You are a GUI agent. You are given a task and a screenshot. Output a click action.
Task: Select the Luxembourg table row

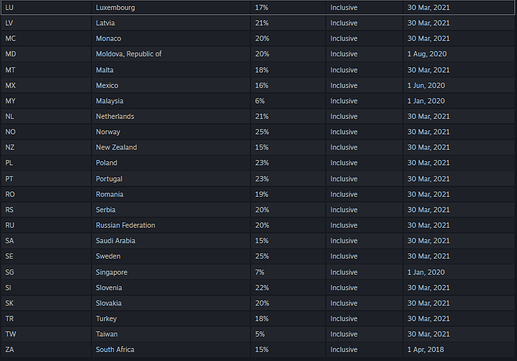coord(258,7)
